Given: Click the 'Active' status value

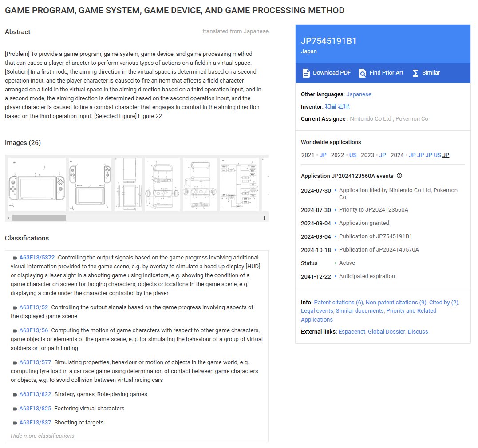Looking at the screenshot, I should tap(347, 263).
